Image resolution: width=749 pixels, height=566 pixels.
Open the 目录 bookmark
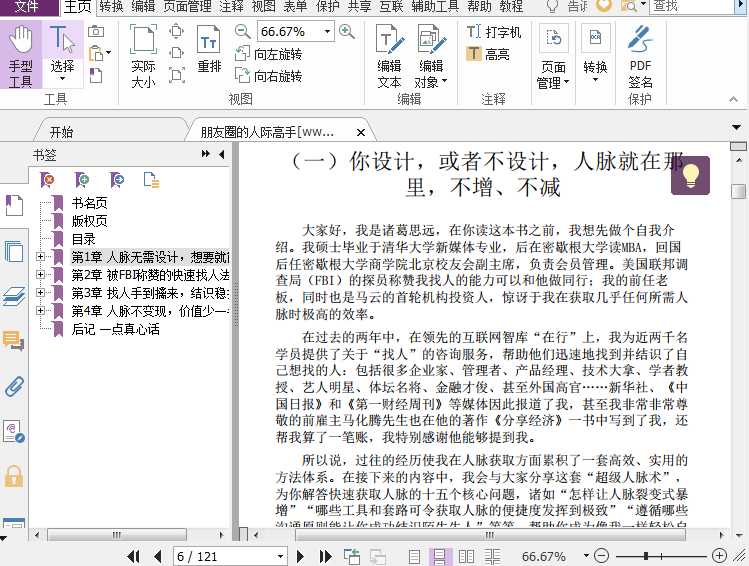(84, 239)
